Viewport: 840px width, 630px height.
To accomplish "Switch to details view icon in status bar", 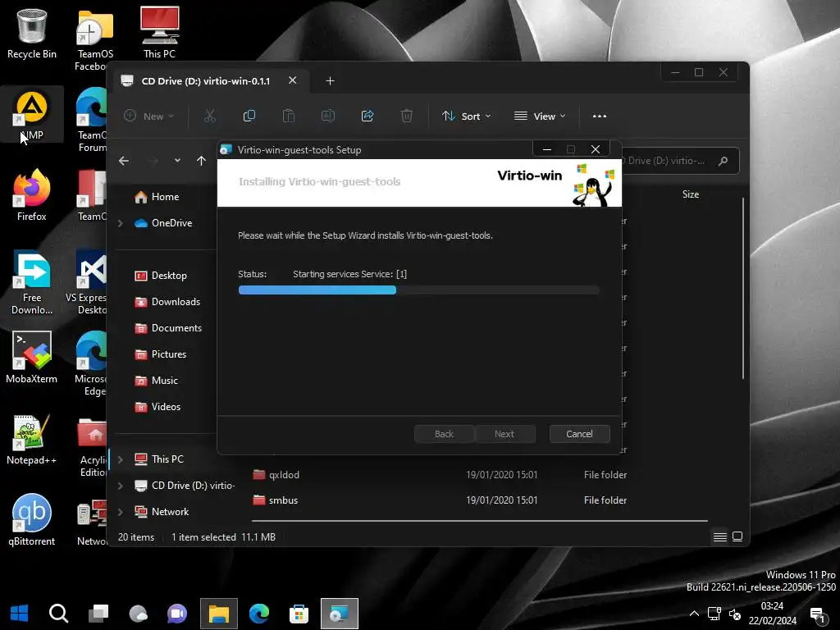I will [x=720, y=536].
